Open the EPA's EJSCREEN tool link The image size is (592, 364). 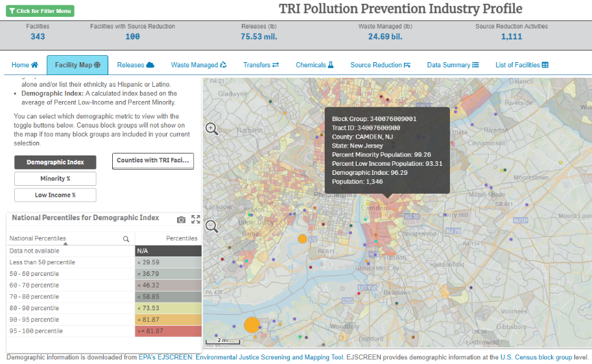(x=241, y=358)
